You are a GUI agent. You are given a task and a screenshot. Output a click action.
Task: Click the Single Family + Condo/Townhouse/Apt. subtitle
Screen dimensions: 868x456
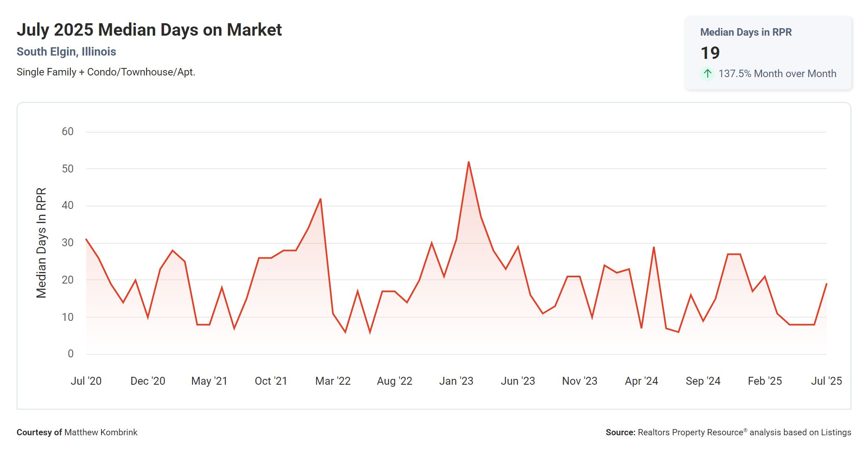tap(106, 72)
